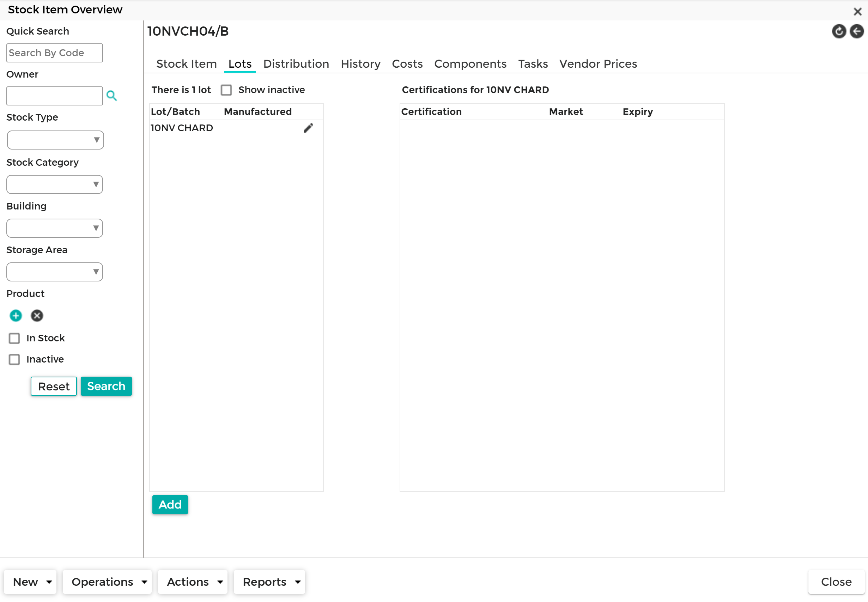Image resolution: width=868 pixels, height=602 pixels.
Task: Focus the Search By Code field
Action: click(55, 53)
